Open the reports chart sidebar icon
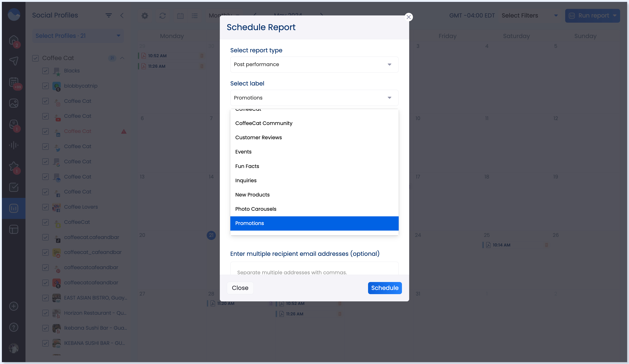 coord(14,208)
